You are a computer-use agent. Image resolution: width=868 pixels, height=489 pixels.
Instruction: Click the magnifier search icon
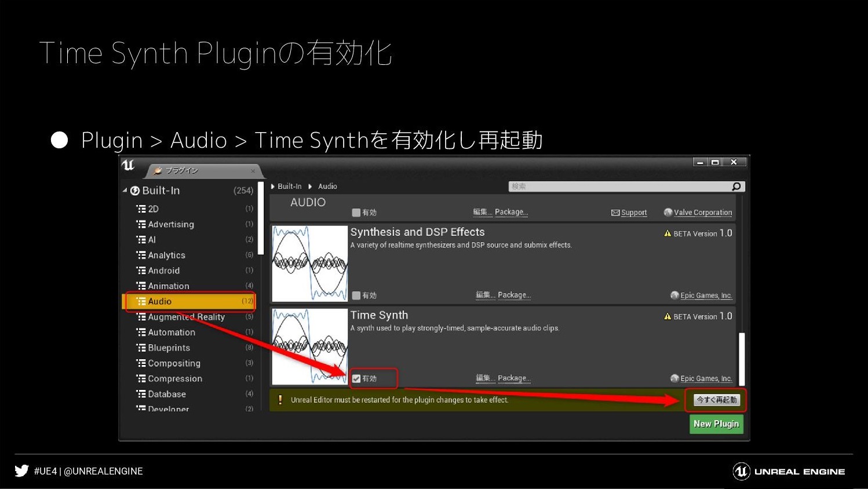pyautogui.click(x=736, y=187)
